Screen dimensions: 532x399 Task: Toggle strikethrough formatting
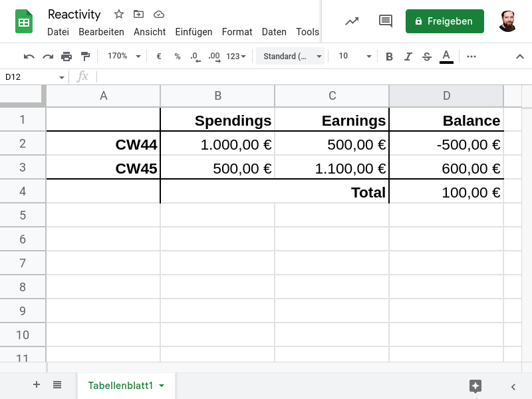point(427,57)
